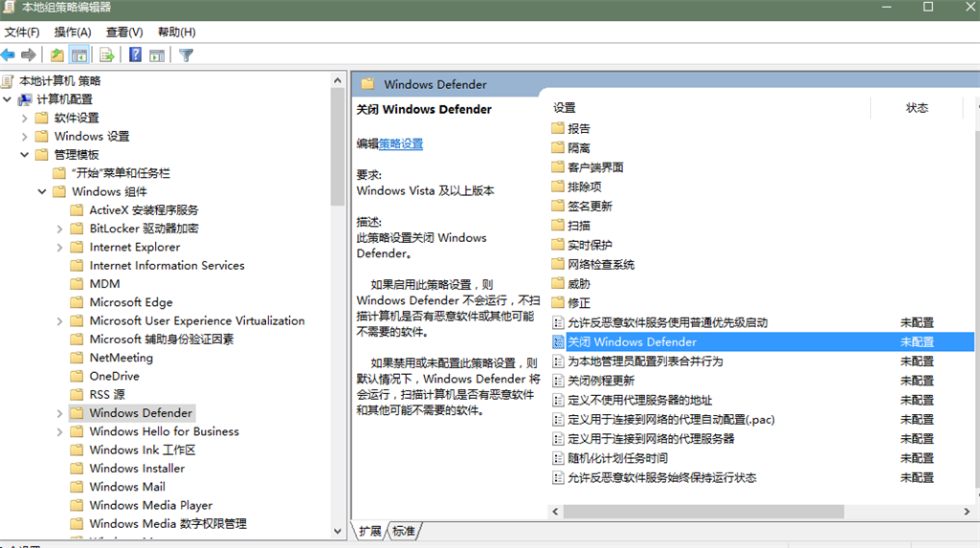
Task: Expand the BitLocker 驱动器加密 node
Action: click(x=59, y=229)
